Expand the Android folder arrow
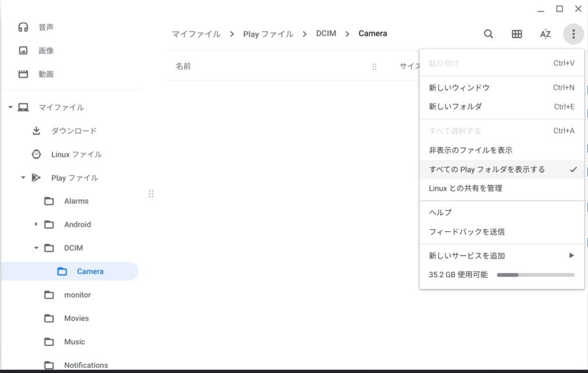588x373 pixels. (36, 224)
